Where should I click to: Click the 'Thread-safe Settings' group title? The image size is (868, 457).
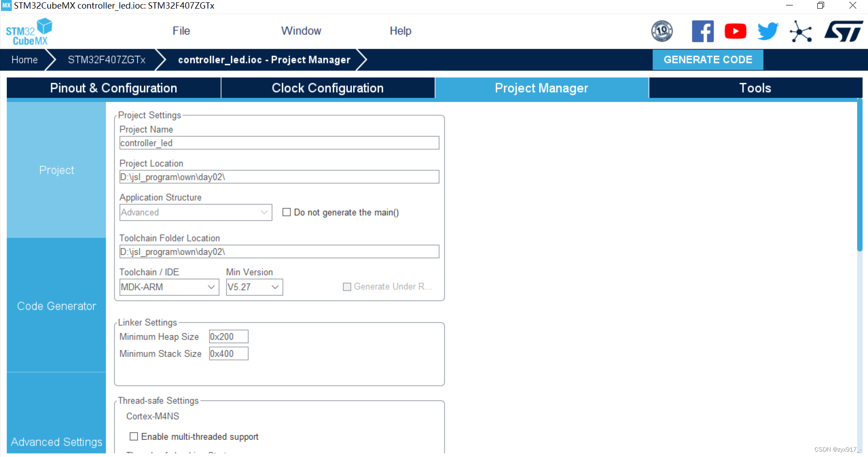pyautogui.click(x=158, y=401)
